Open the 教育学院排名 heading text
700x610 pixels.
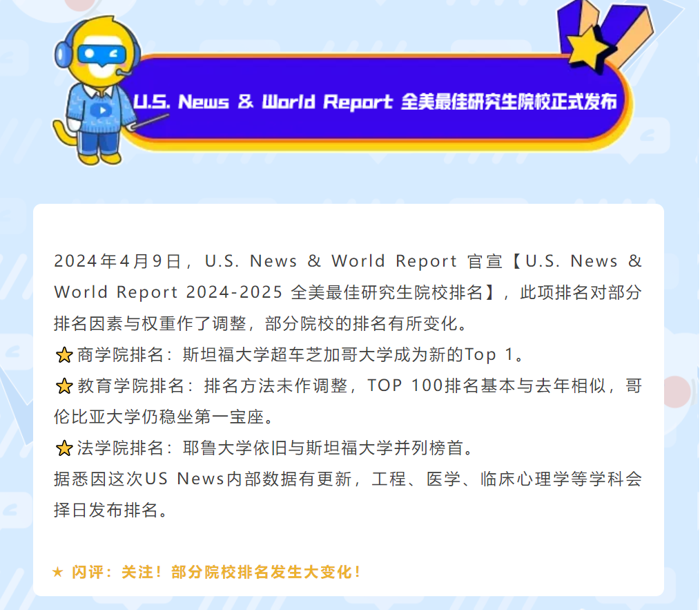pos(130,386)
